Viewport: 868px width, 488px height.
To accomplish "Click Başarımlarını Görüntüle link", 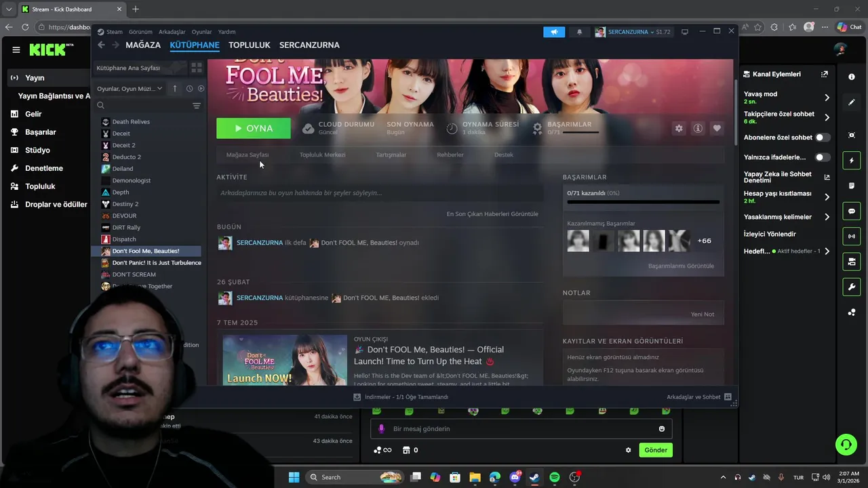I will coord(681,266).
